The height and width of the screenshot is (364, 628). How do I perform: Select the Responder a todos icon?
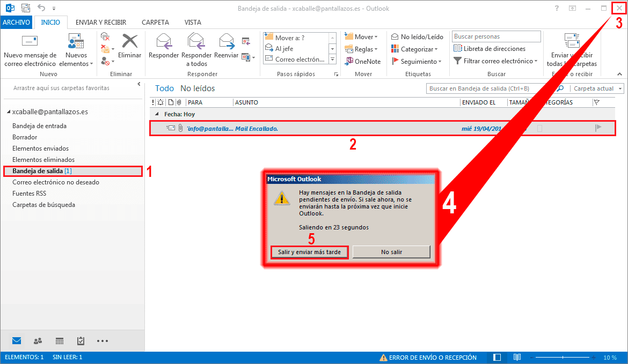196,46
